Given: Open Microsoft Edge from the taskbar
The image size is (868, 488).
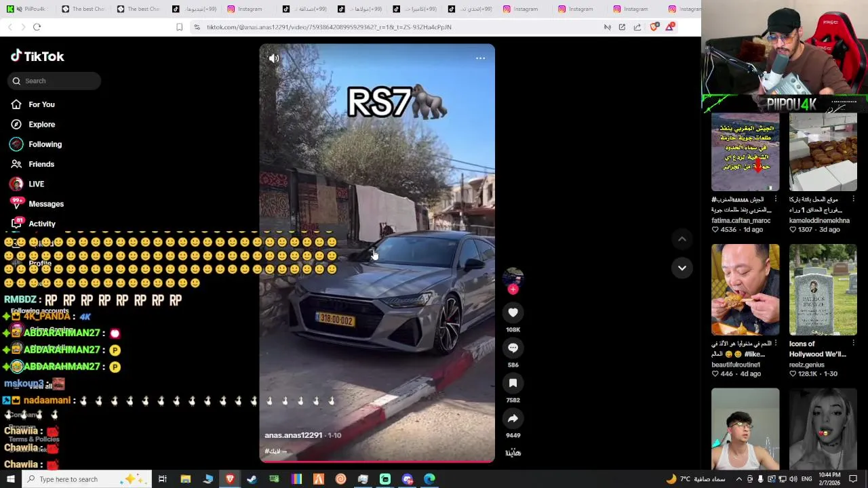Looking at the screenshot, I should 429,479.
